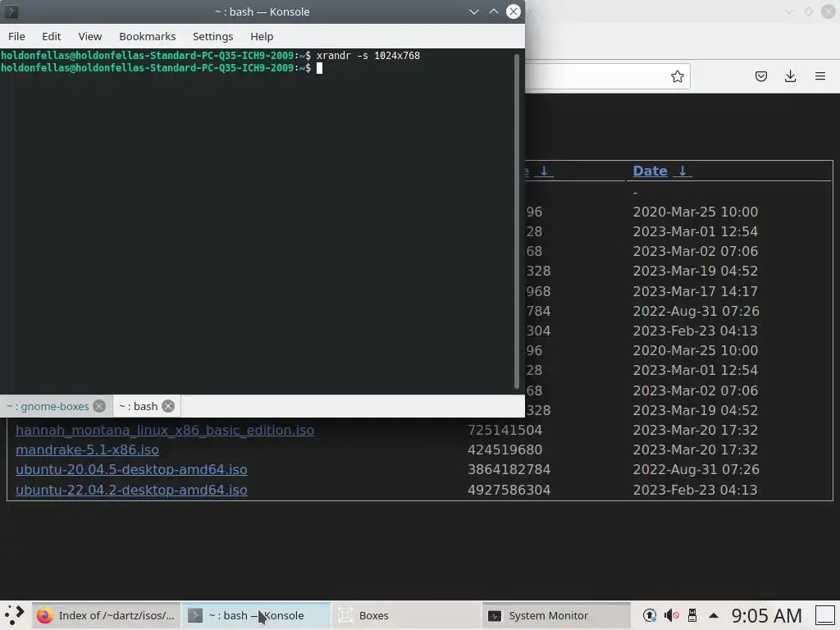The height and width of the screenshot is (630, 840).
Task: Open the Firefox downloads arrow icon
Action: [790, 76]
